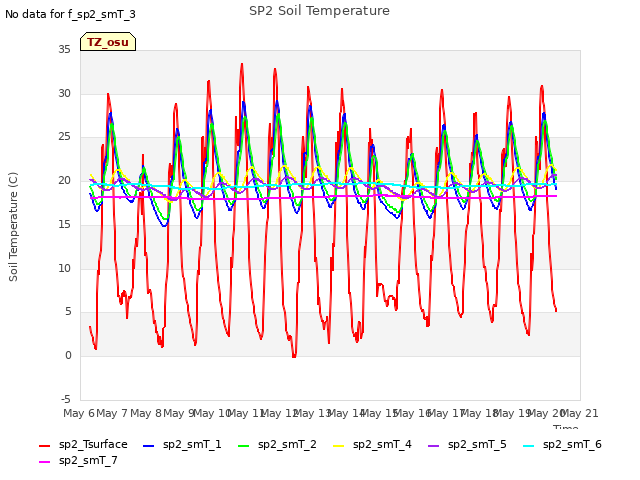The width and height of the screenshot is (640, 480).
Task: Click the Soil Temperature (C) axis label
Action: tap(13, 227)
